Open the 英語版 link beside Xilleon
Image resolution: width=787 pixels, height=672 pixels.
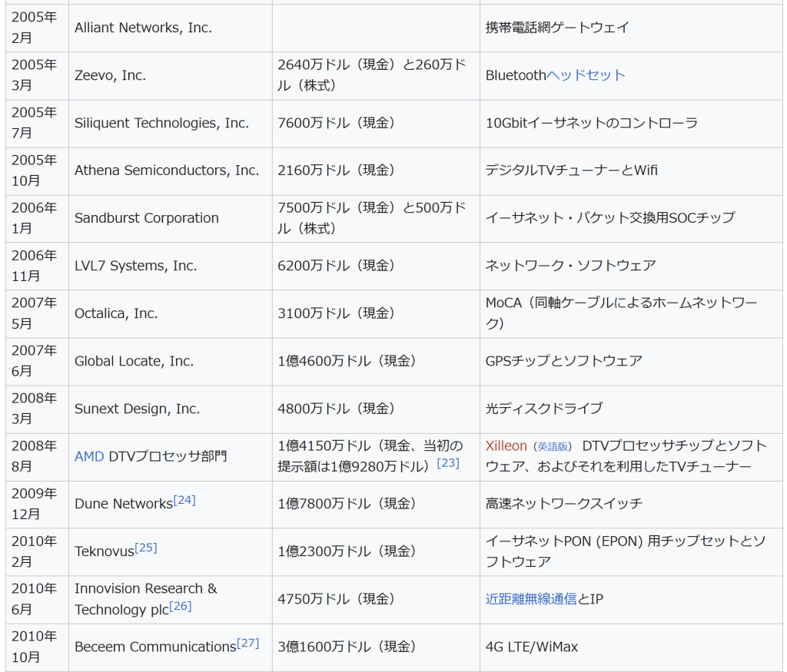click(553, 447)
